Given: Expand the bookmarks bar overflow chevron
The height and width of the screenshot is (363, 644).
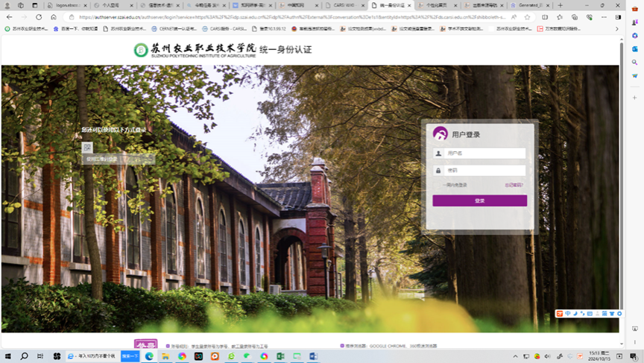Looking at the screenshot, I should coord(616,29).
